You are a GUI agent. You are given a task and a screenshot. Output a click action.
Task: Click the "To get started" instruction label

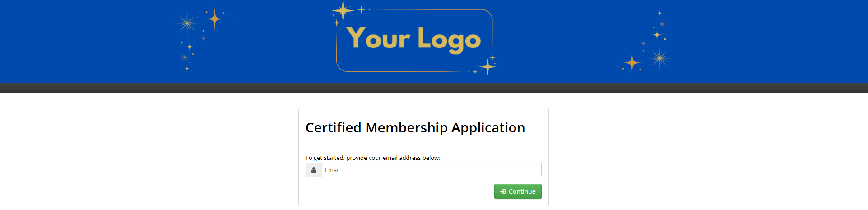coord(373,158)
